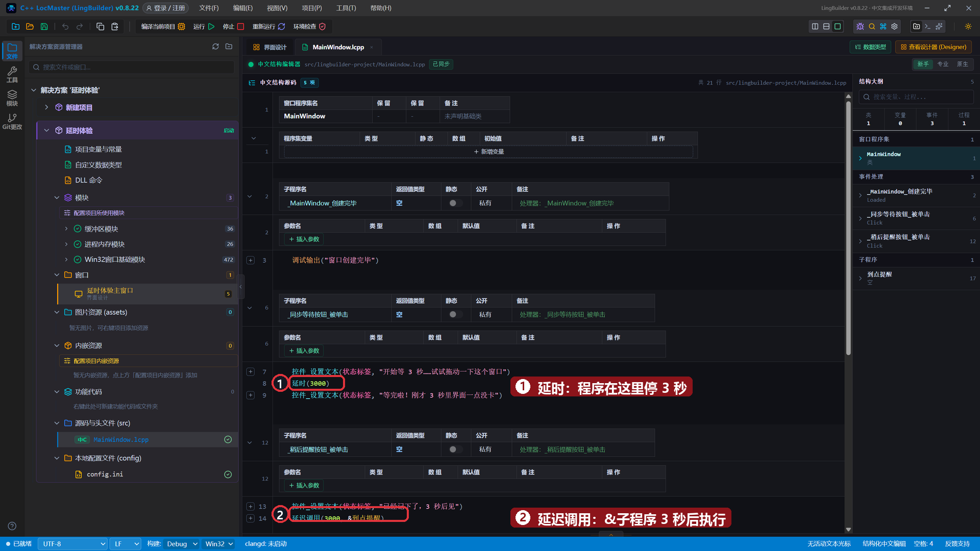980x551 pixels.
Task: Open the 工具 sidebar panel
Action: 12,74
